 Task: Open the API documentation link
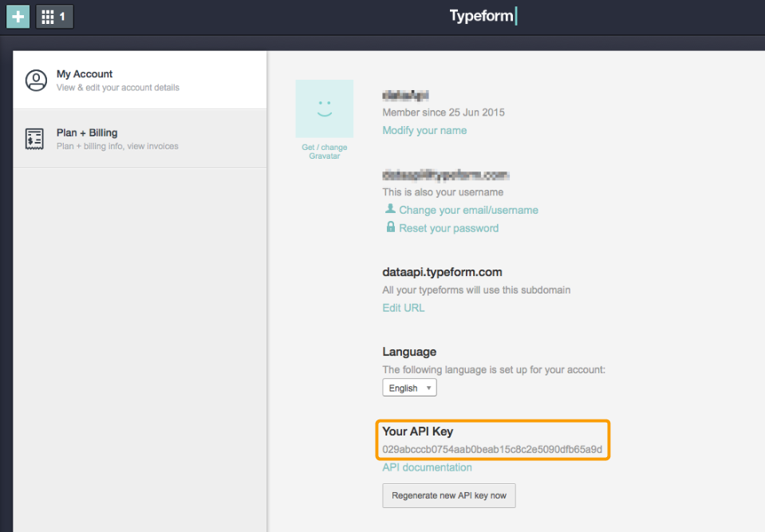[x=427, y=467]
